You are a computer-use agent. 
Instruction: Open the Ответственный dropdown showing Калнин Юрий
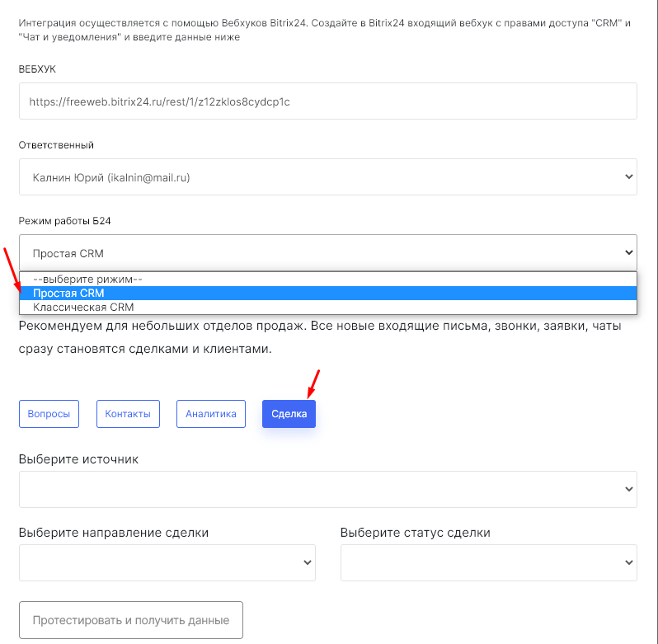(327, 176)
